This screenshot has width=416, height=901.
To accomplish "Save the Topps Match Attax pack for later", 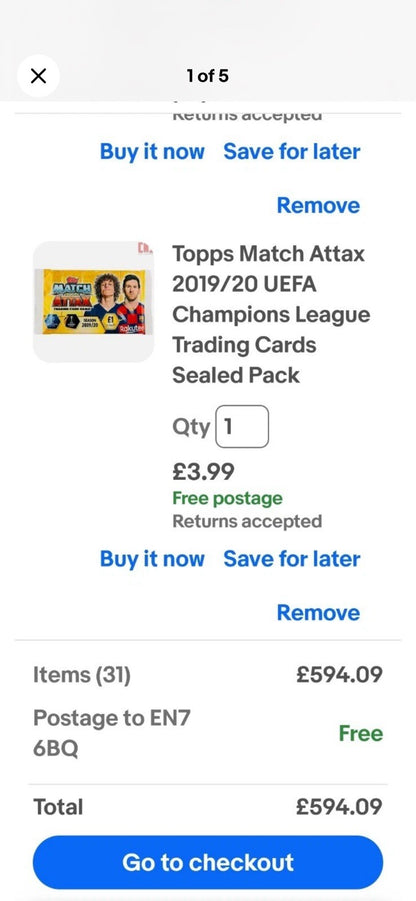I will (292, 559).
